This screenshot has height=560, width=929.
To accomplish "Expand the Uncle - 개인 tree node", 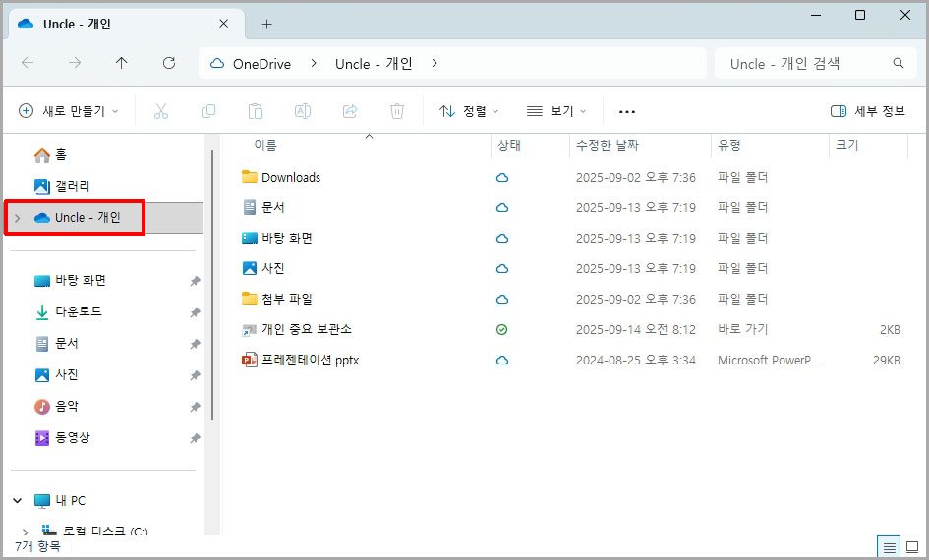I will (x=18, y=218).
